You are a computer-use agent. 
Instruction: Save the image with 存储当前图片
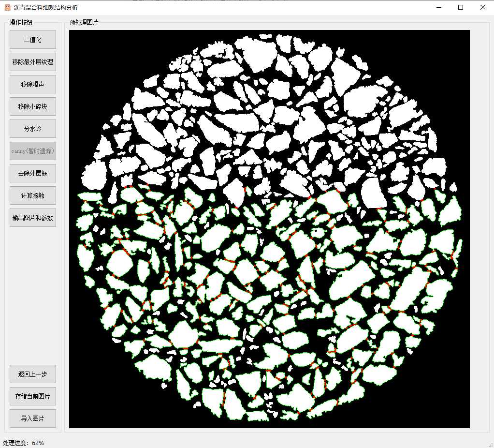click(x=33, y=396)
